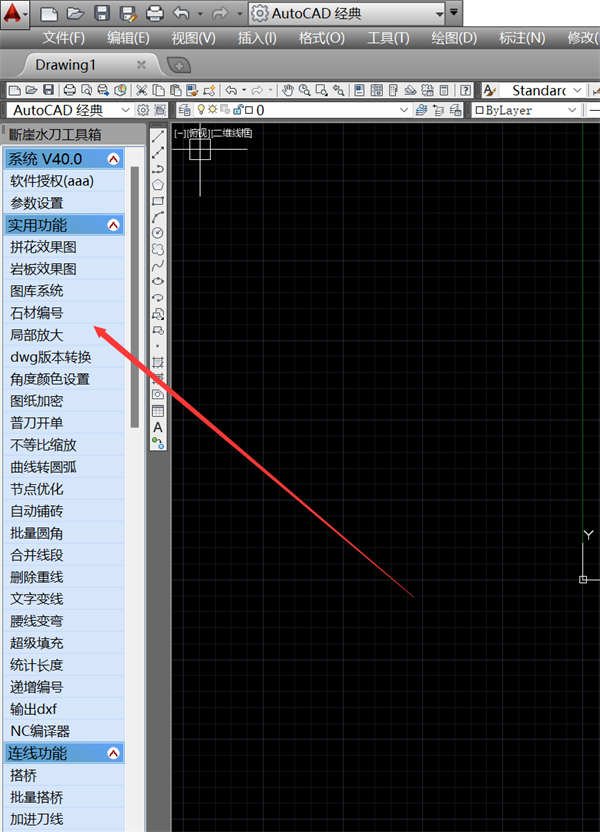Select the Polyline draw tool

tap(158, 169)
